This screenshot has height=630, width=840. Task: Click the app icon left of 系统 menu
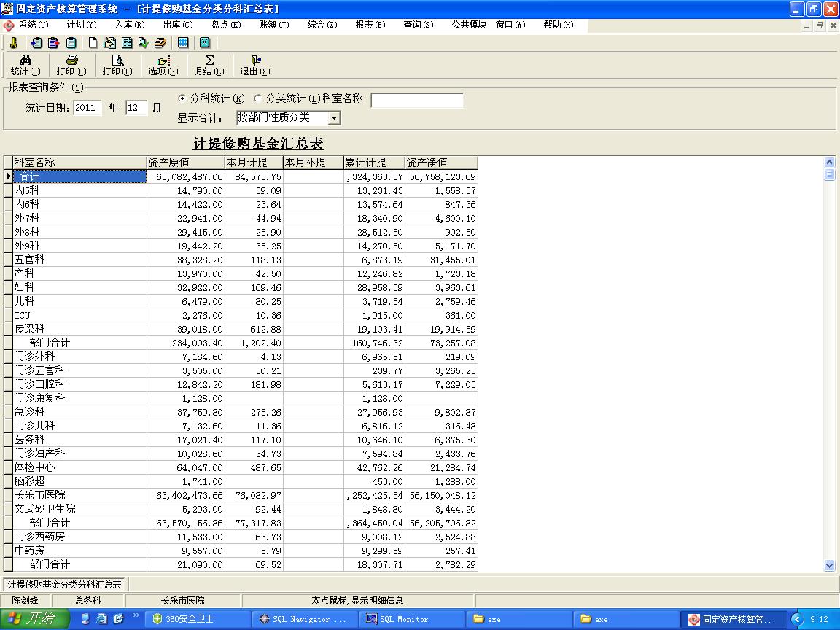(9, 26)
